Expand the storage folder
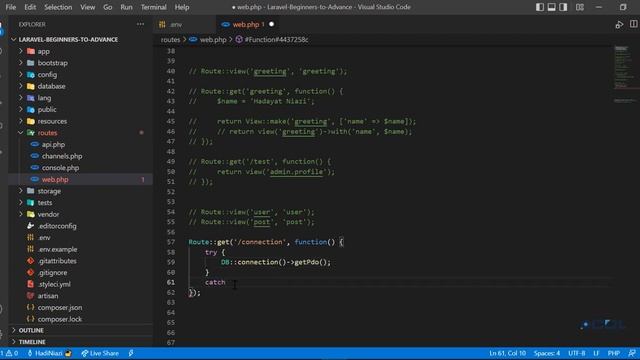Viewport: 640px width, 360px height. pos(49,191)
